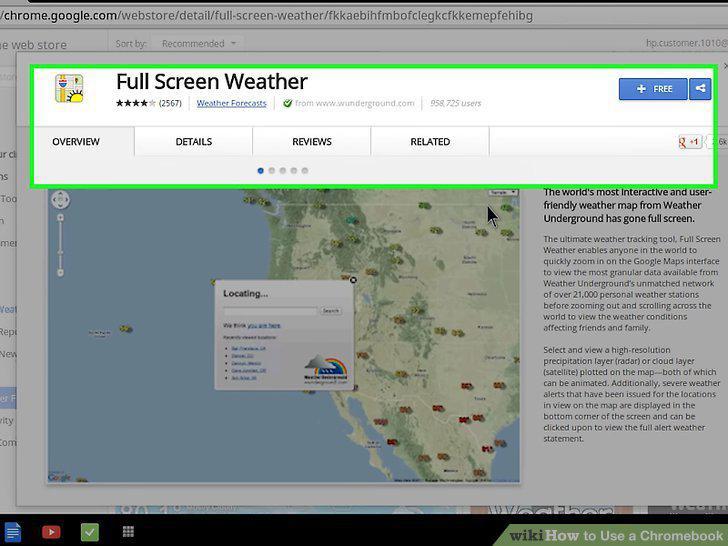Click the Full Screen Weather app icon
Image resolution: width=728 pixels, height=546 pixels.
coord(69,88)
